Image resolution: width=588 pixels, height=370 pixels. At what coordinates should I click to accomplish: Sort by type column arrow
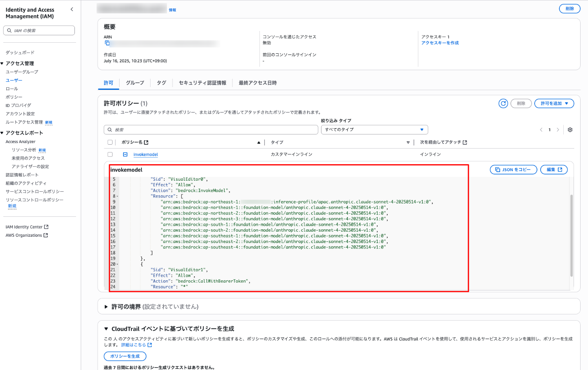coord(408,143)
